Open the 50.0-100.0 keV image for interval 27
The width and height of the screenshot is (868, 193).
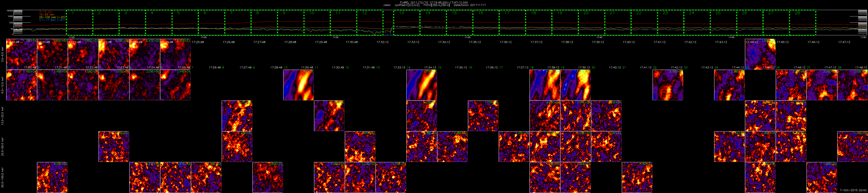coord(822,177)
